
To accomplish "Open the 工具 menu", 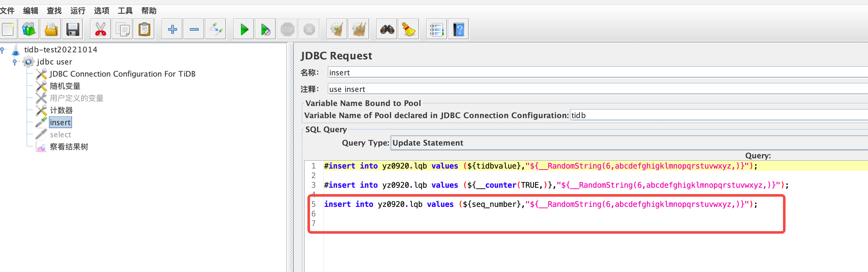I will [125, 11].
